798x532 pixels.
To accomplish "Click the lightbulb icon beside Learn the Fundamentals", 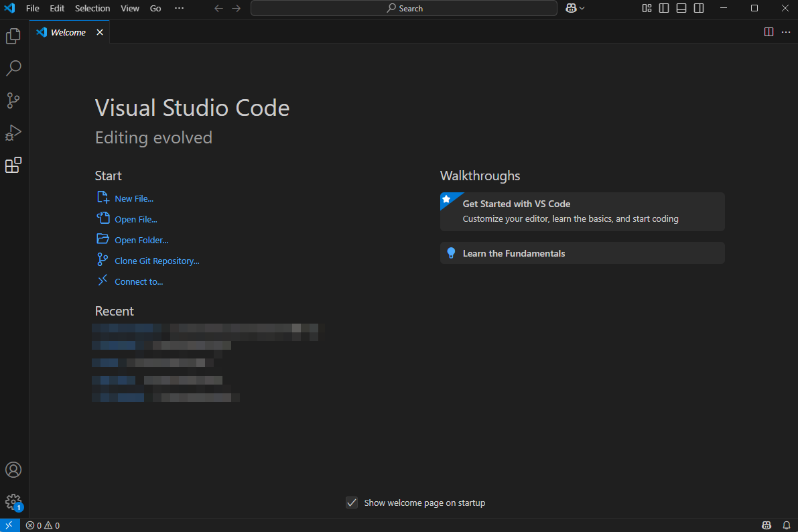I will (x=451, y=253).
